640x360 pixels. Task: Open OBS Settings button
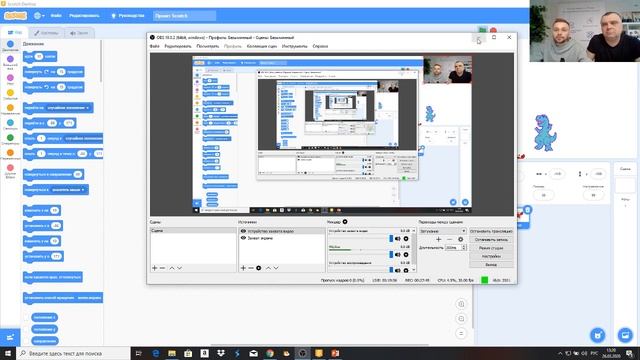[x=491, y=256]
